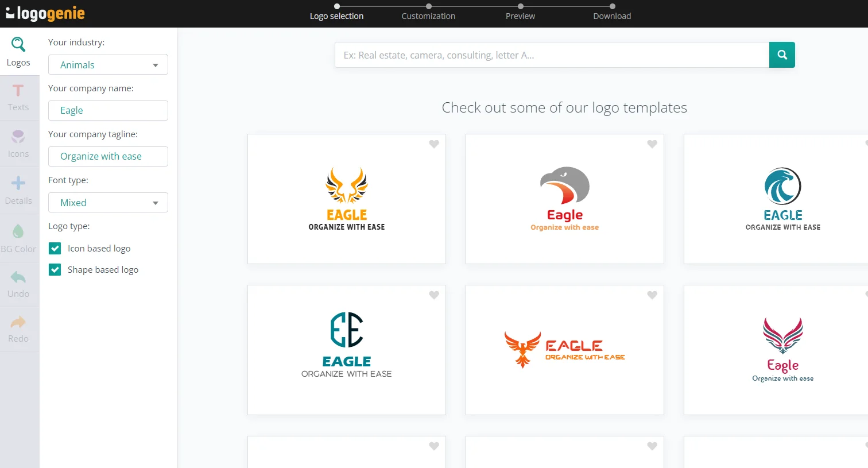Click the Undo arrow icon
868x468 pixels.
click(x=18, y=278)
